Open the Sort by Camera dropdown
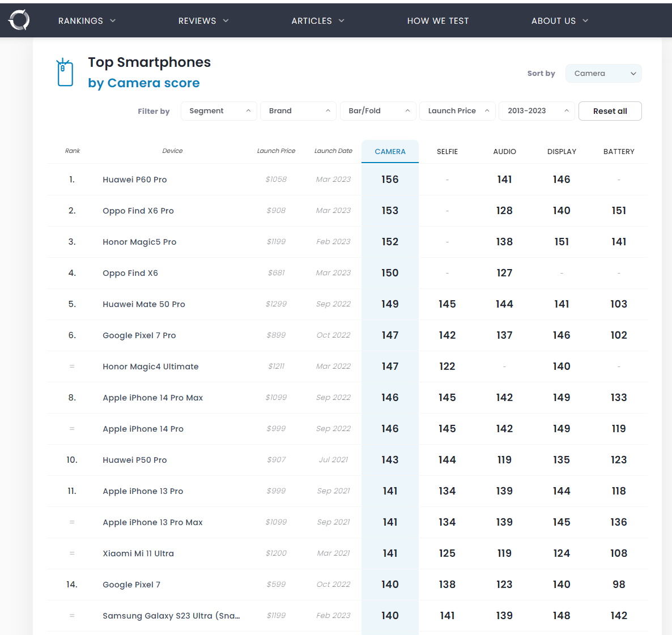This screenshot has height=635, width=672. coord(603,73)
